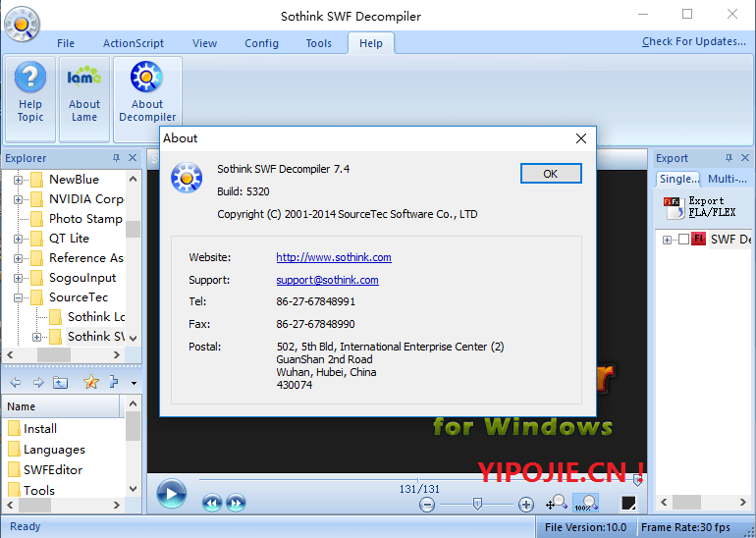Click the Sothink application orb button
Image resolution: width=756 pixels, height=538 pixels.
[21, 23]
